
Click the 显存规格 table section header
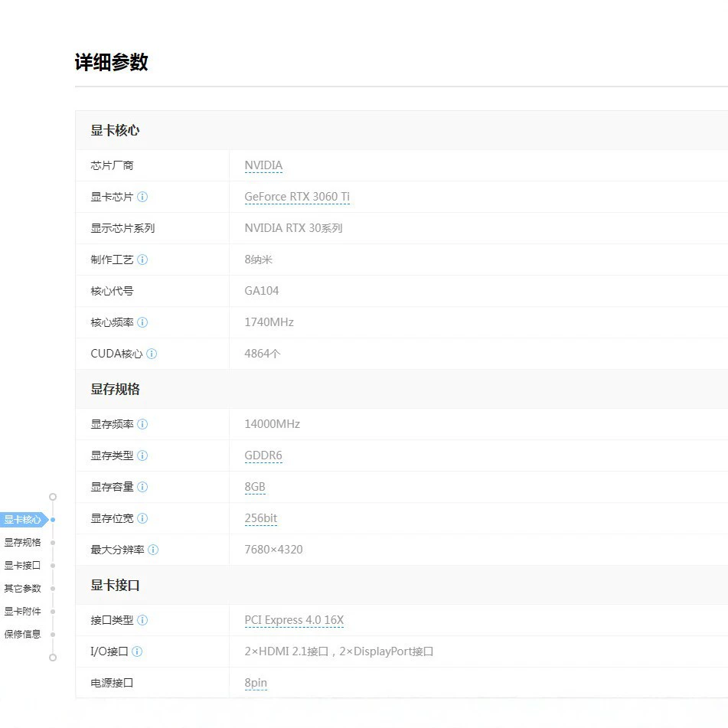(115, 389)
